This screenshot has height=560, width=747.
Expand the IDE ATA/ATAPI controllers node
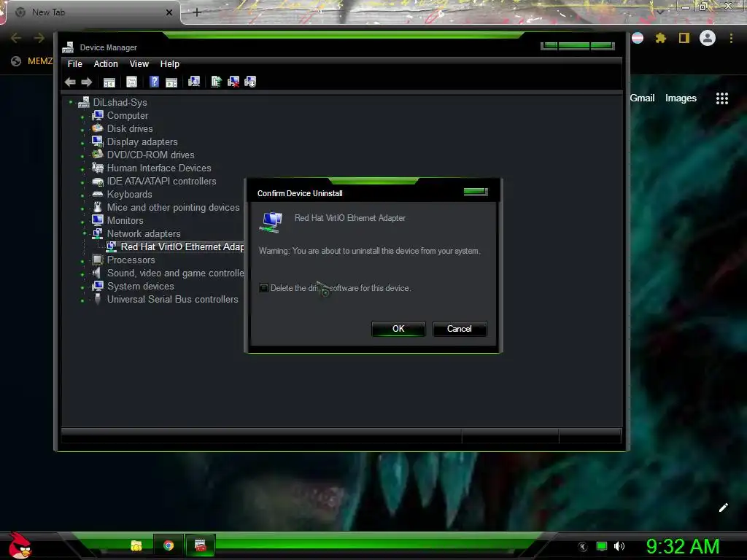(82, 182)
